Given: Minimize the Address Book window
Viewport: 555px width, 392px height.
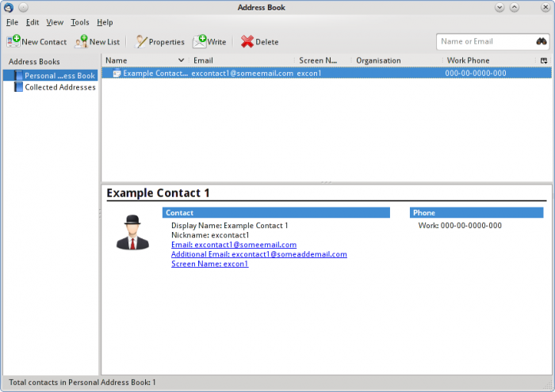Looking at the screenshot, I should click(499, 7).
